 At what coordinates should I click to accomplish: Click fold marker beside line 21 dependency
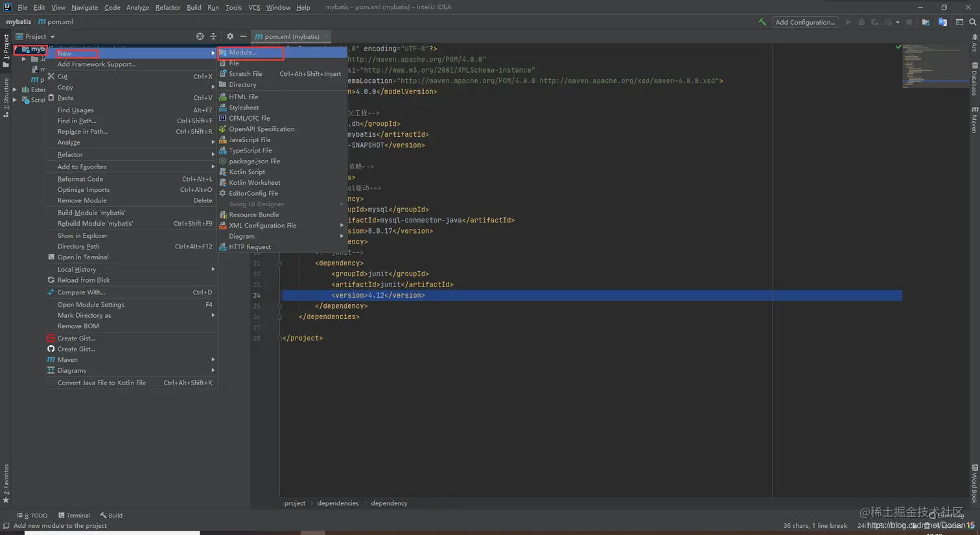[x=279, y=263]
